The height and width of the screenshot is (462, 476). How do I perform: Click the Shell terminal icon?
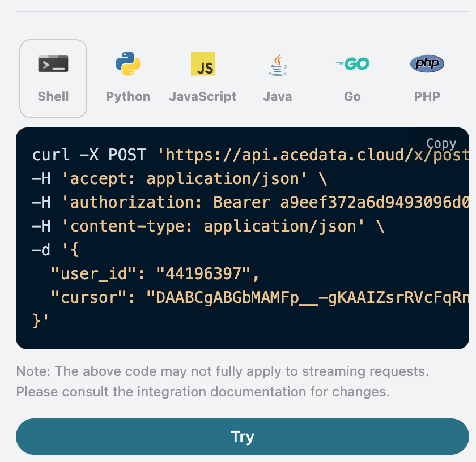point(53,63)
